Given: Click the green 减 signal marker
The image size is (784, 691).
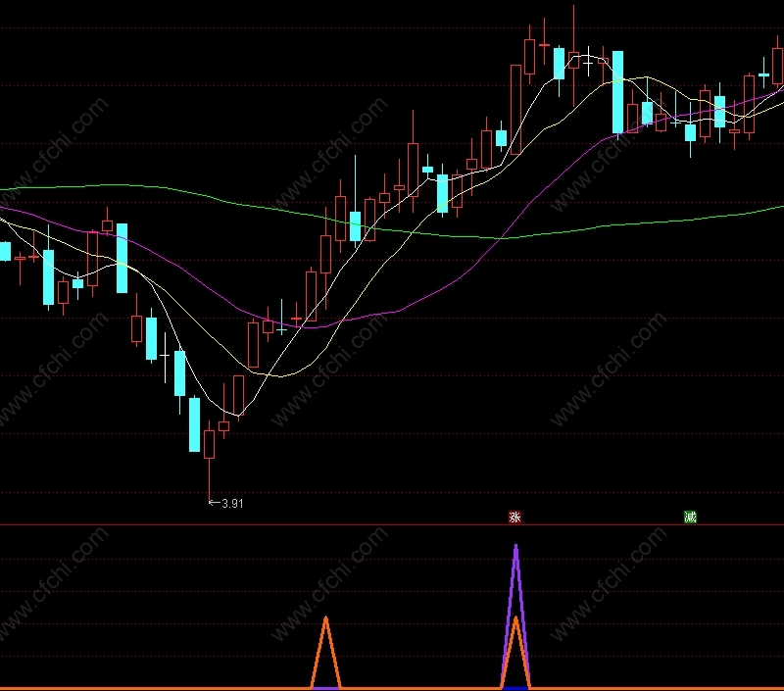Looking at the screenshot, I should coord(690,517).
